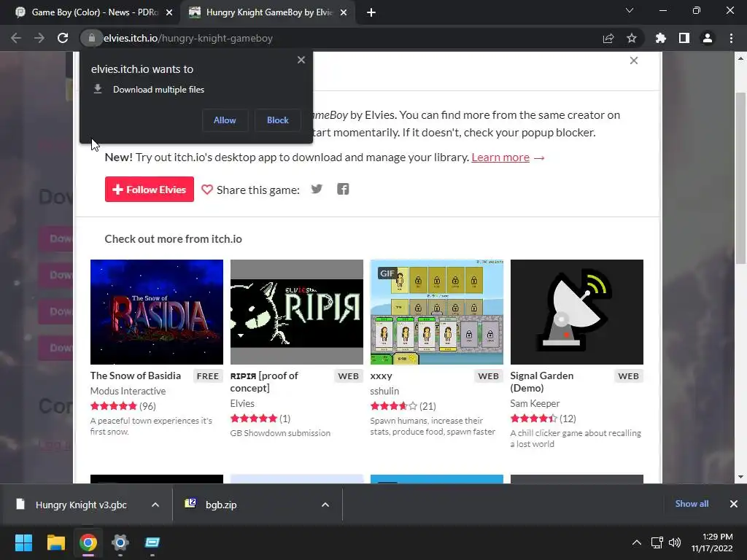
Task: Click Signal Garden (Demo) title
Action: tap(542, 382)
